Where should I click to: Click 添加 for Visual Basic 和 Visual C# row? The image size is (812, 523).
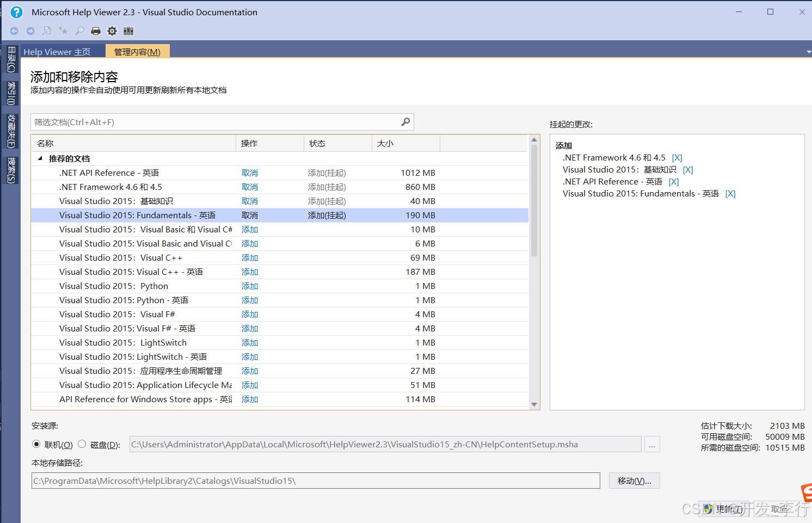click(x=250, y=229)
